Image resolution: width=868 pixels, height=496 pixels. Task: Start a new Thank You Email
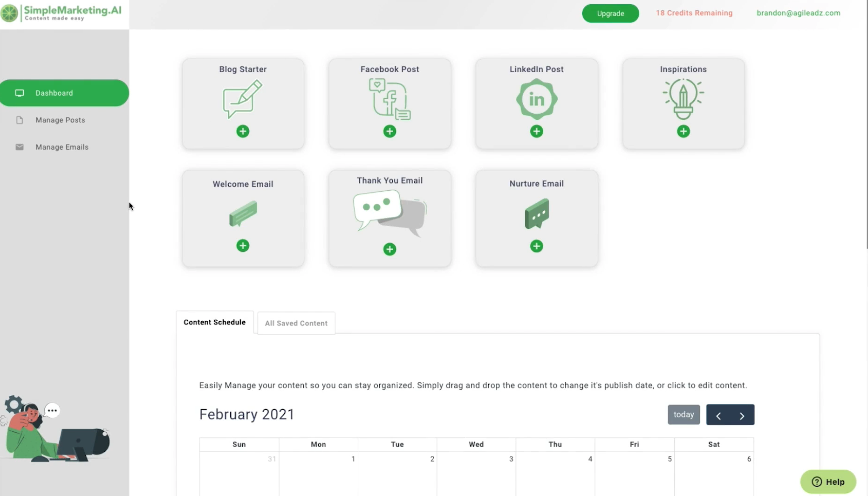390,249
